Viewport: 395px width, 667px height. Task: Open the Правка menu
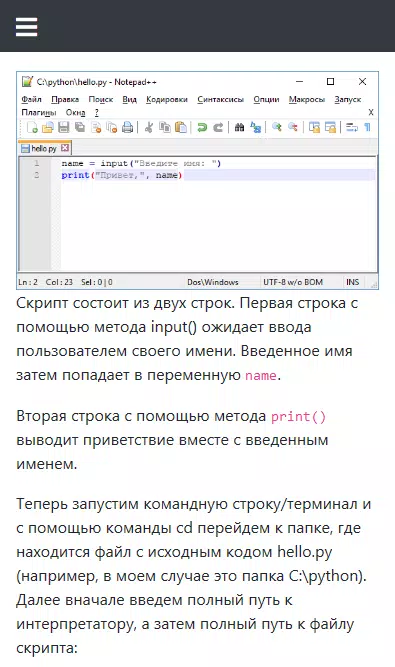click(x=65, y=100)
